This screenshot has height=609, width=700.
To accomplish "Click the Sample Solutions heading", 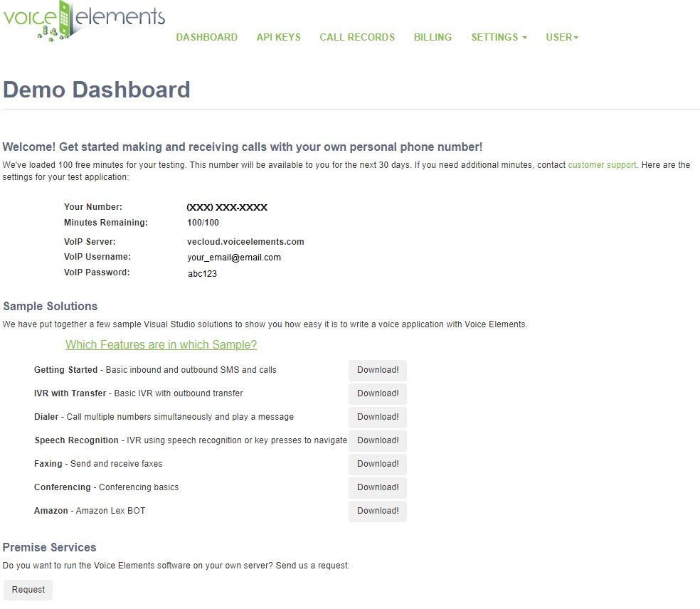I will pyautogui.click(x=50, y=307).
